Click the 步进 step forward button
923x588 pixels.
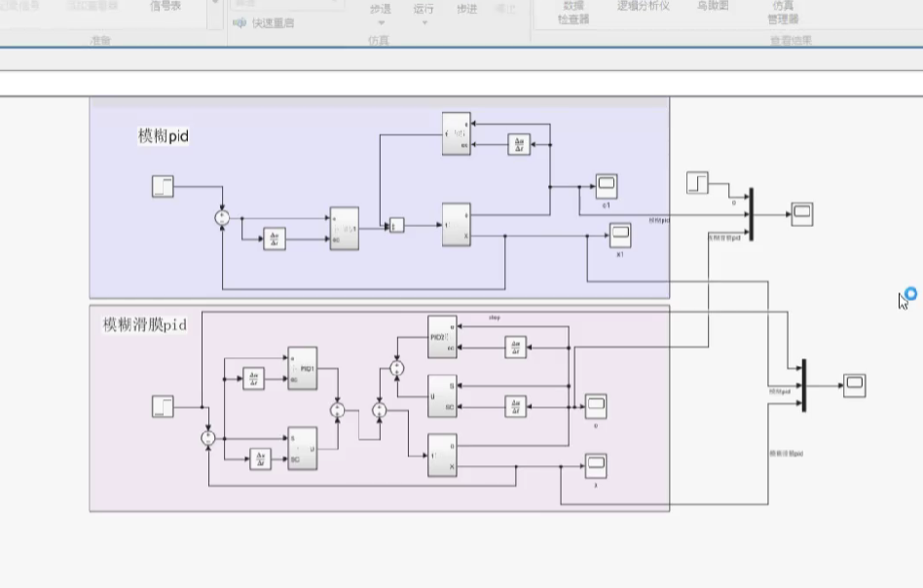tap(466, 9)
